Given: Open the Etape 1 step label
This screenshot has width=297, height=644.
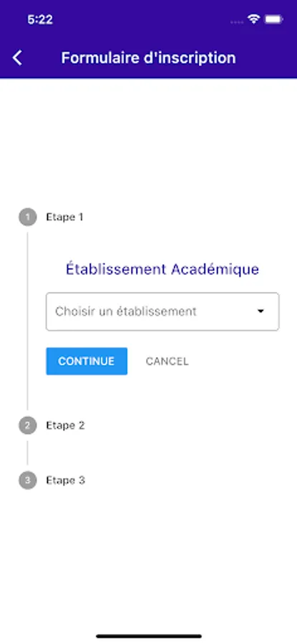Looking at the screenshot, I should coord(64,218).
